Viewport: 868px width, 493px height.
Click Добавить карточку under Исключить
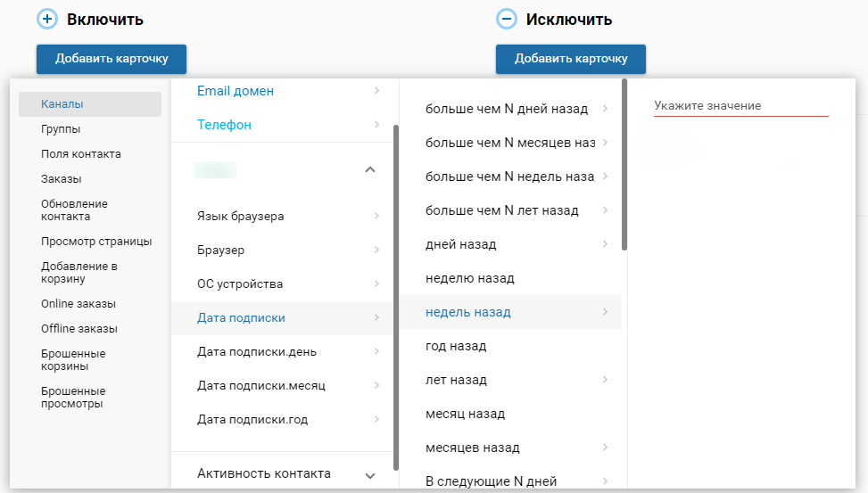[571, 59]
